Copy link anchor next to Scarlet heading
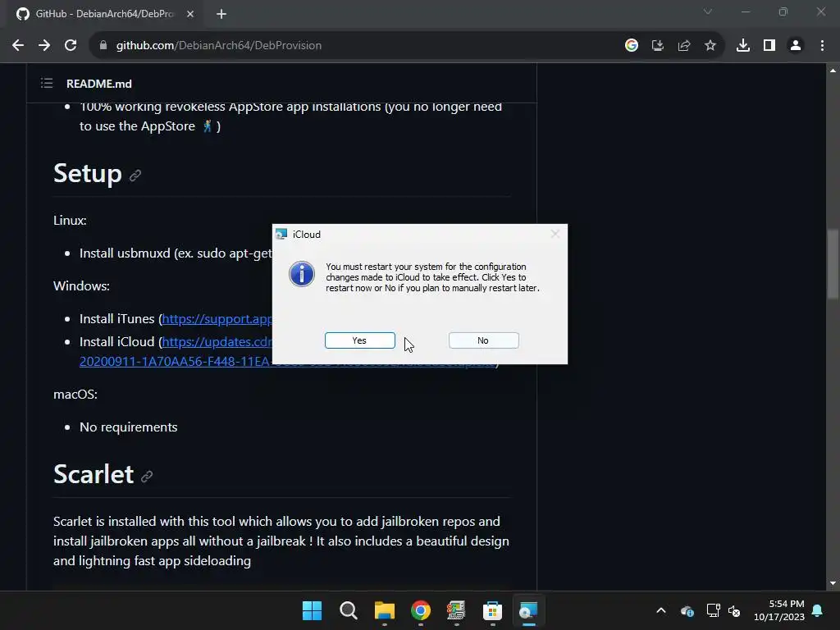This screenshot has height=630, width=840. [147, 477]
